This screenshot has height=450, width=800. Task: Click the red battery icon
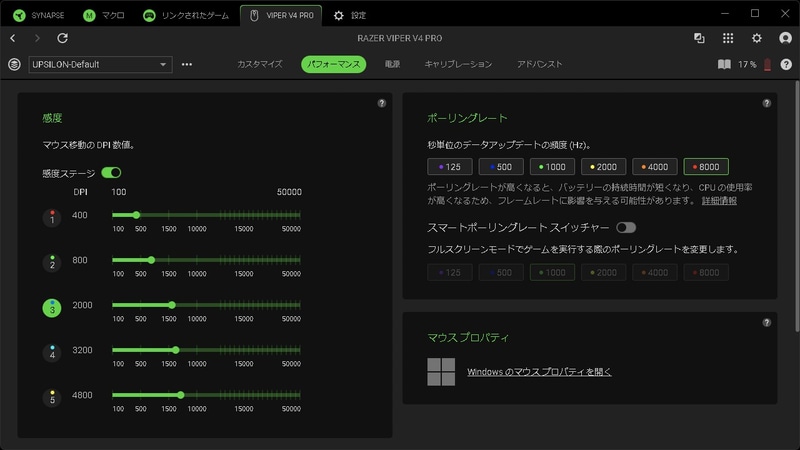[767, 65]
